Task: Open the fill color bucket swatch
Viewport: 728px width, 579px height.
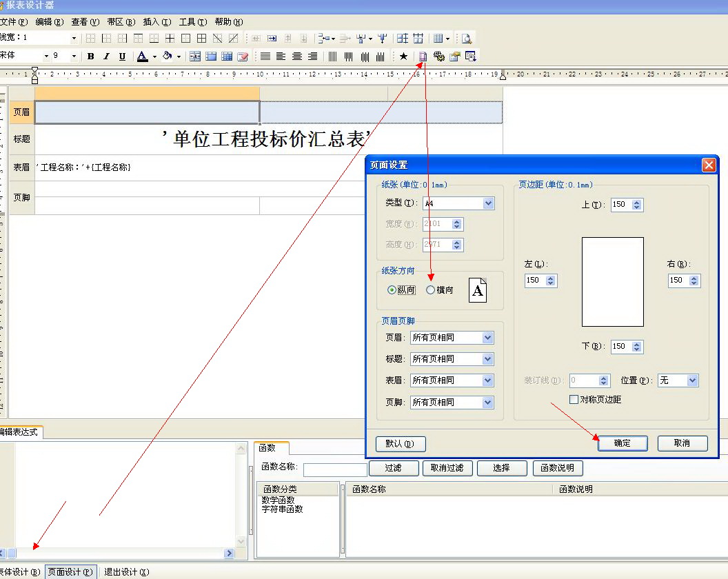Action: point(167,57)
